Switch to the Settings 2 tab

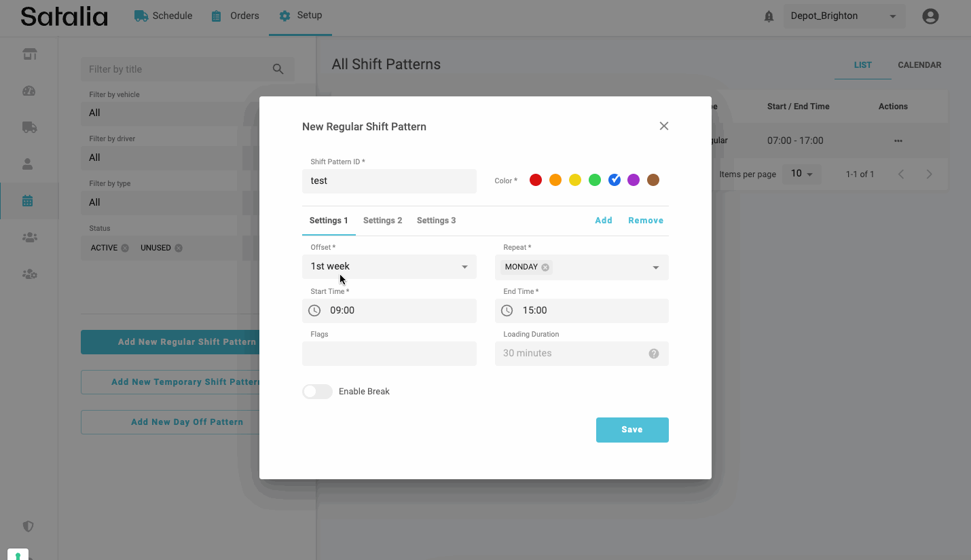tap(382, 221)
